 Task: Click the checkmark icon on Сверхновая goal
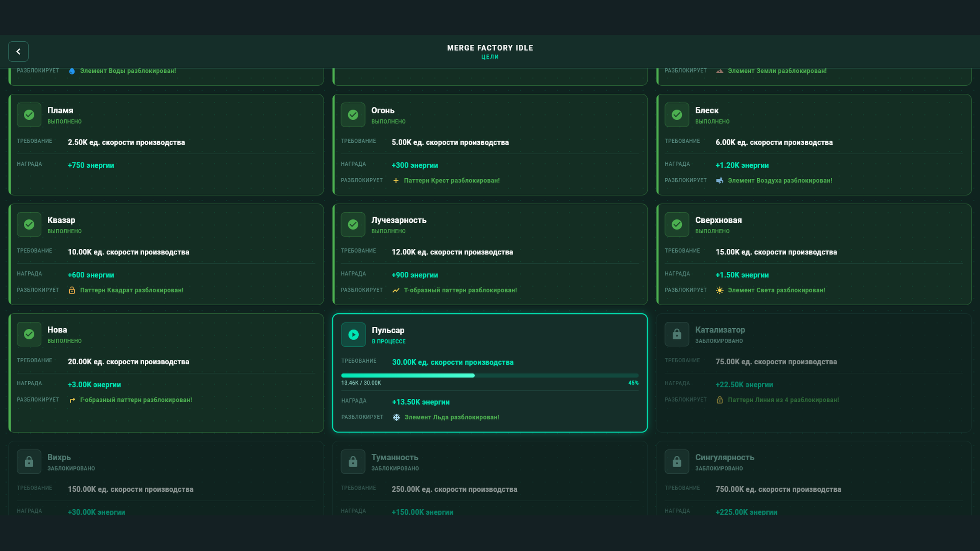click(x=676, y=224)
